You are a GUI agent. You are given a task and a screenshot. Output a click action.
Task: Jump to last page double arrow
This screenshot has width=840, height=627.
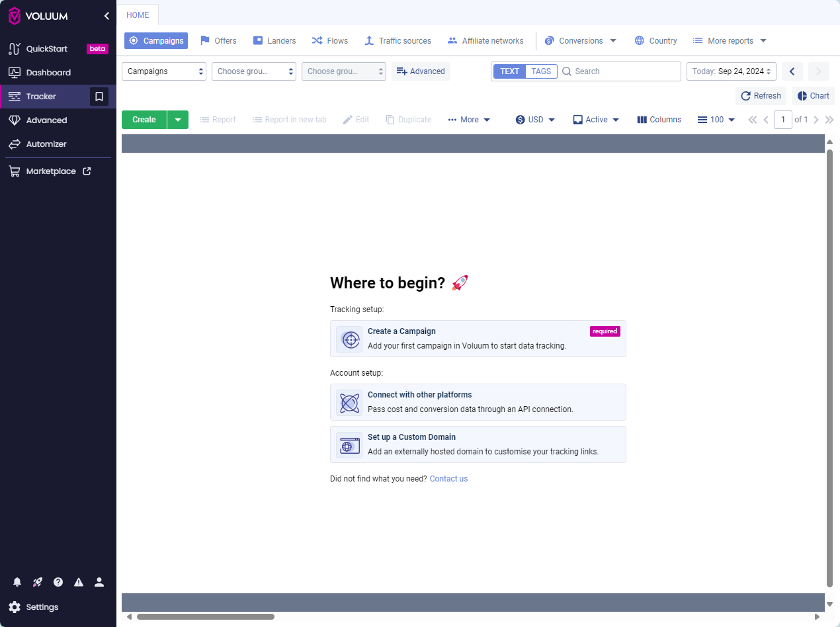(x=829, y=120)
